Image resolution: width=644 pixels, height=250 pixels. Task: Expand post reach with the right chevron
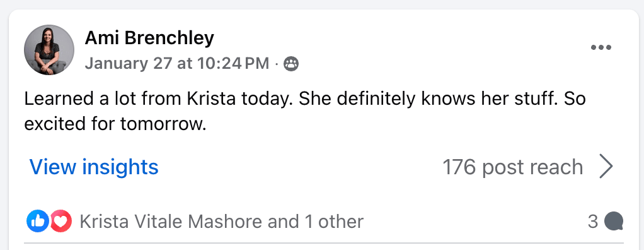tap(606, 167)
